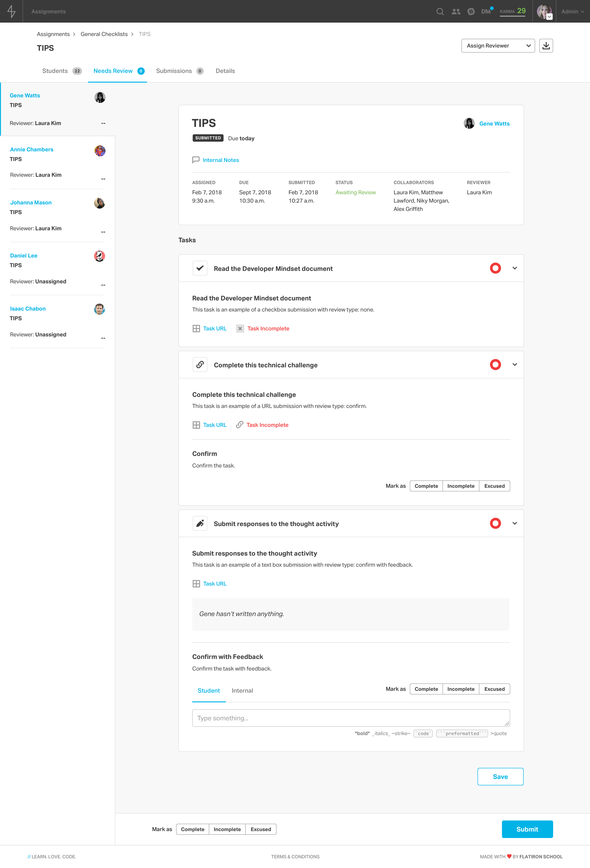Click the Save button for feedback
This screenshot has height=868, width=590.
pos(500,776)
